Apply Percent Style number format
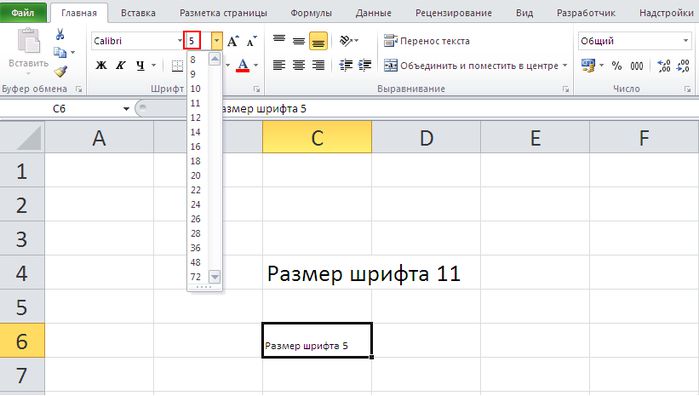This screenshot has width=699, height=396. pyautogui.click(x=617, y=66)
